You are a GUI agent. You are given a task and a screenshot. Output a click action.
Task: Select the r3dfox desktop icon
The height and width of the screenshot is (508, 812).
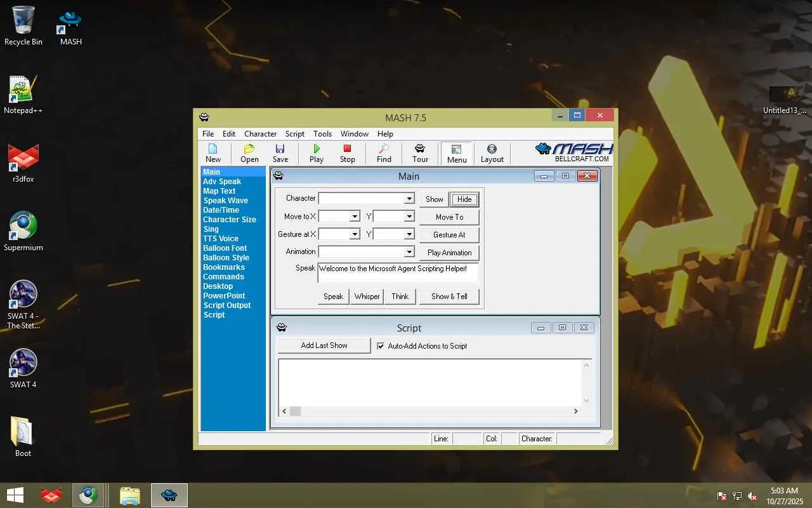23,164
